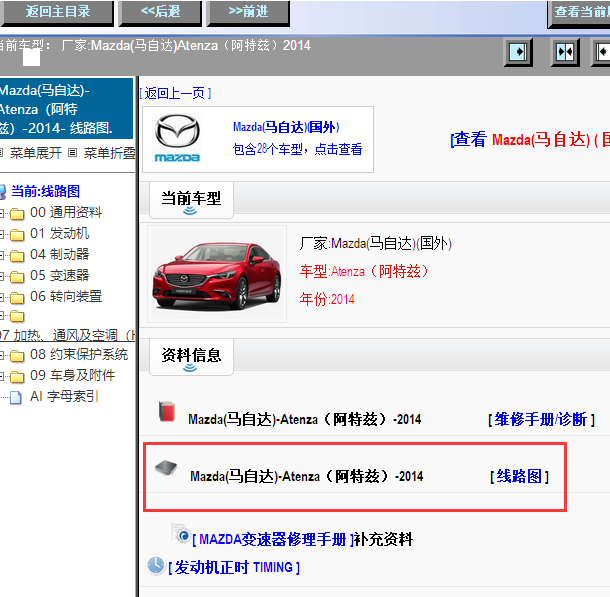The image size is (610, 597).
Task: Open the 05 变速器 folder
Action: tap(60, 275)
